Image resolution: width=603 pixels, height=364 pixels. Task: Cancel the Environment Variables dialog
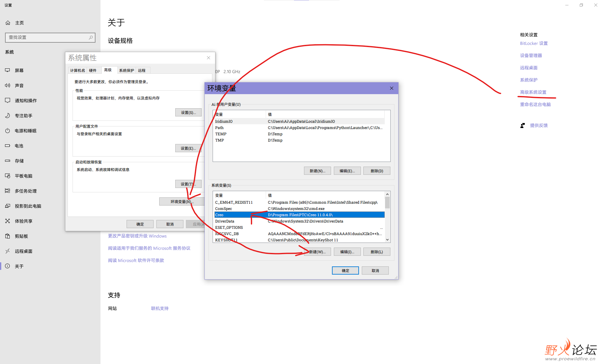coord(375,270)
